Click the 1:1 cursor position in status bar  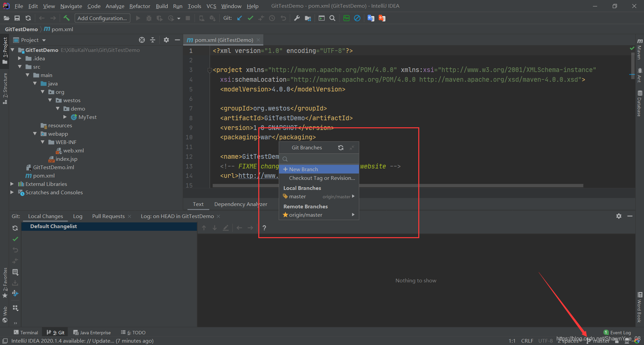point(512,341)
